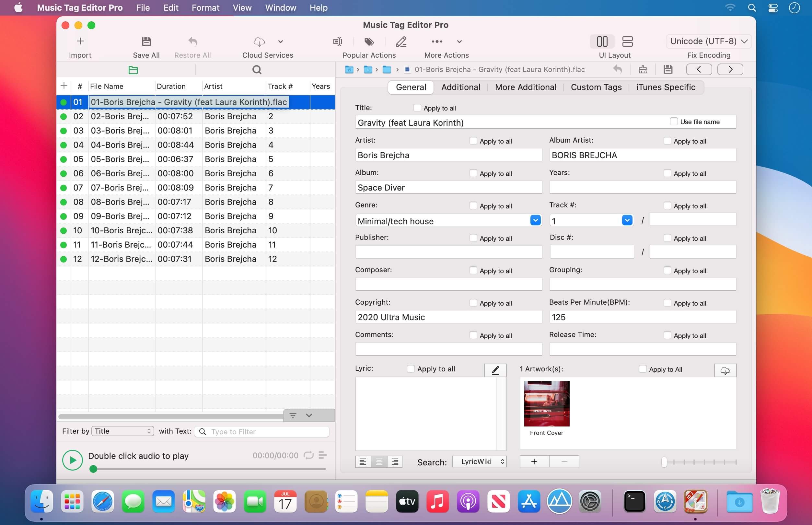812x525 pixels.
Task: Check Apply to All for Artwork
Action: coord(642,369)
